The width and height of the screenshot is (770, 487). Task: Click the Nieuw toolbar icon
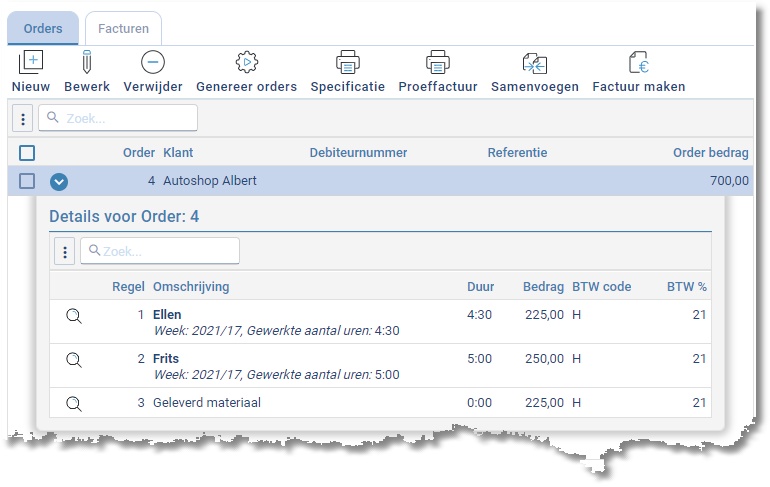(x=31, y=63)
